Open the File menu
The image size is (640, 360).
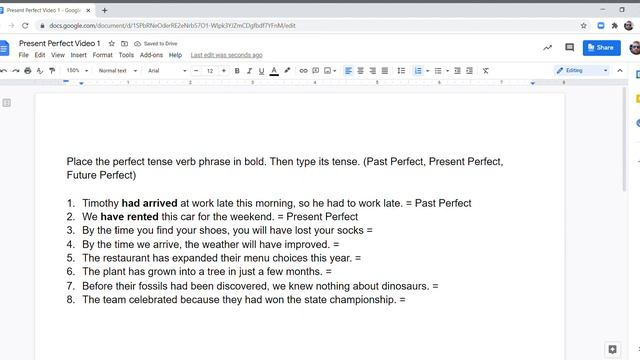click(x=24, y=55)
